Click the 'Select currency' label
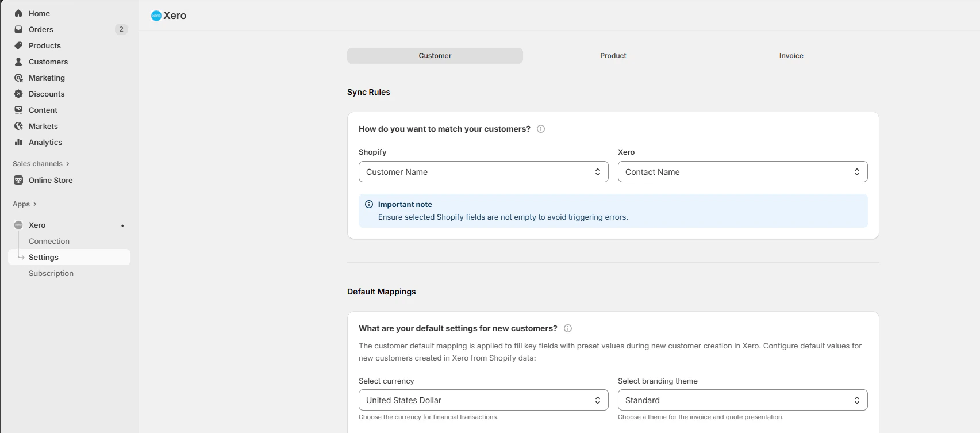980x433 pixels. [x=386, y=381]
